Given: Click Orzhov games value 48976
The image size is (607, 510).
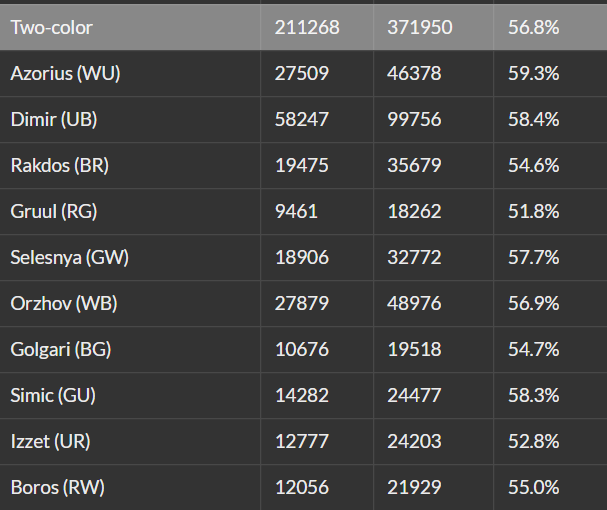Looking at the screenshot, I should click(x=414, y=303).
